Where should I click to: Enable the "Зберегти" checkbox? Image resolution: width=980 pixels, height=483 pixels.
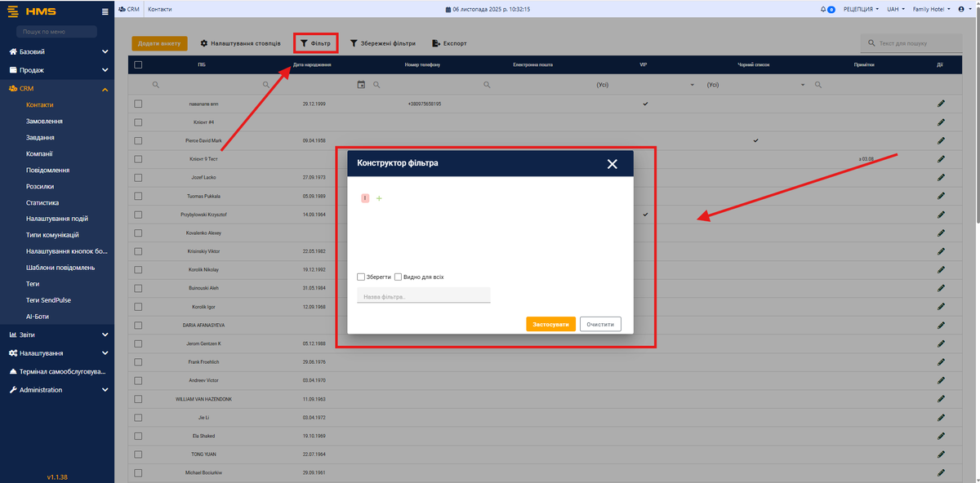coord(361,277)
